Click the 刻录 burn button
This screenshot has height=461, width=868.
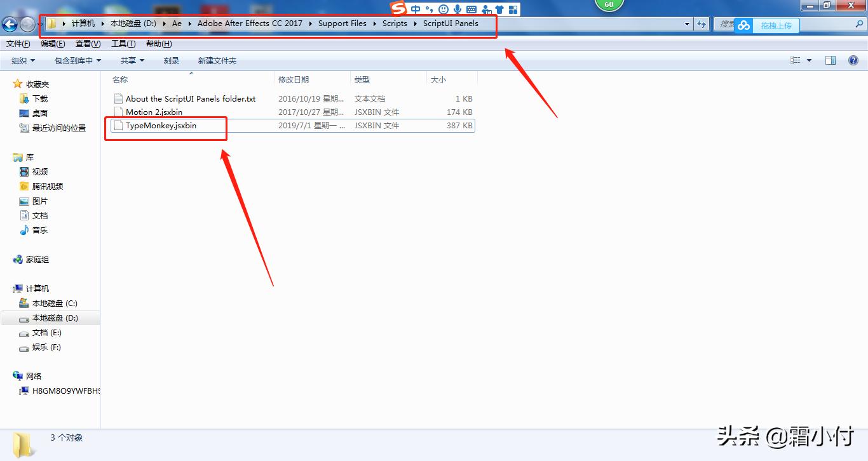pyautogui.click(x=172, y=61)
